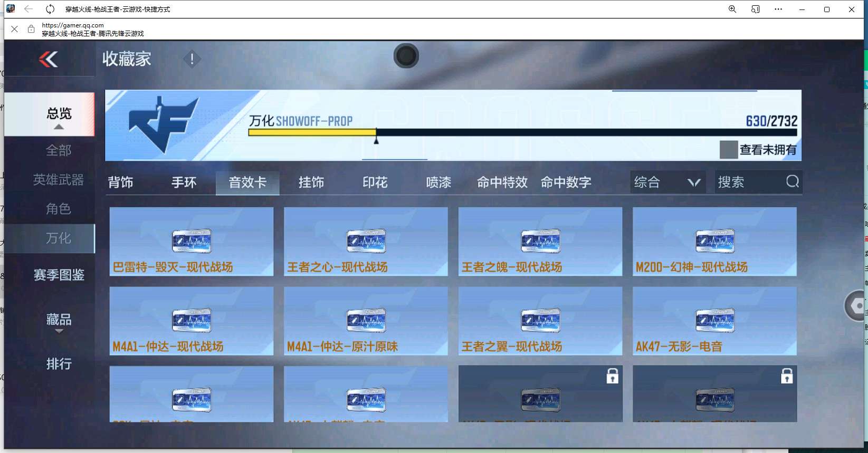The height and width of the screenshot is (453, 868).
Task: Select 万化 in the sidebar
Action: point(50,238)
